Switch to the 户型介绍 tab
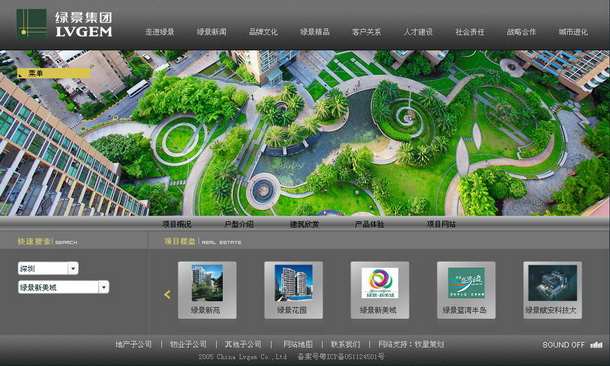This screenshot has width=610, height=366. click(x=238, y=224)
